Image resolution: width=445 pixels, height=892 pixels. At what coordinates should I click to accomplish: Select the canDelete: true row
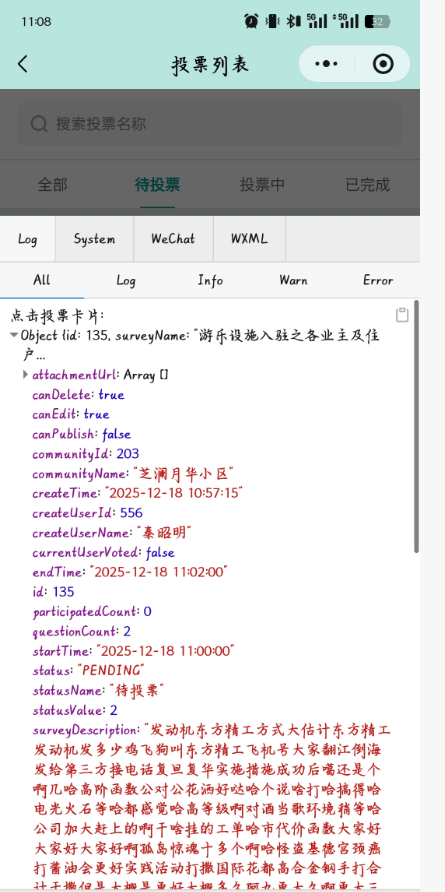tap(78, 394)
